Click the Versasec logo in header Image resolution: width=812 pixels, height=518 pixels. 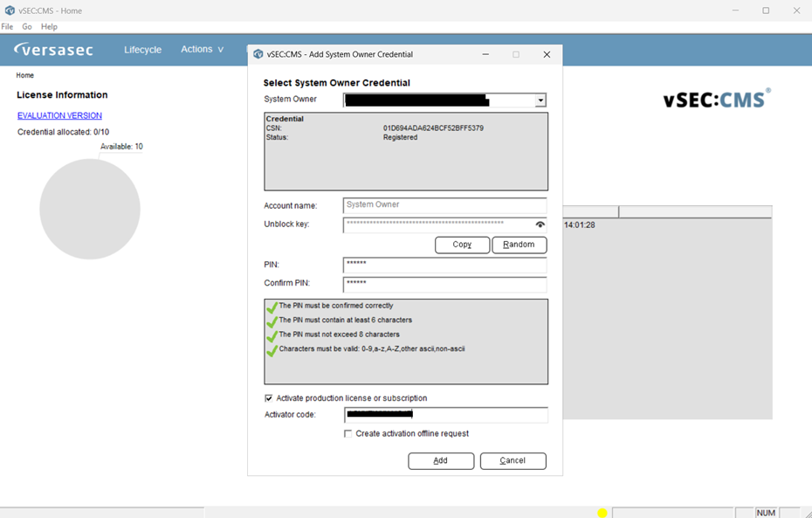pos(53,50)
